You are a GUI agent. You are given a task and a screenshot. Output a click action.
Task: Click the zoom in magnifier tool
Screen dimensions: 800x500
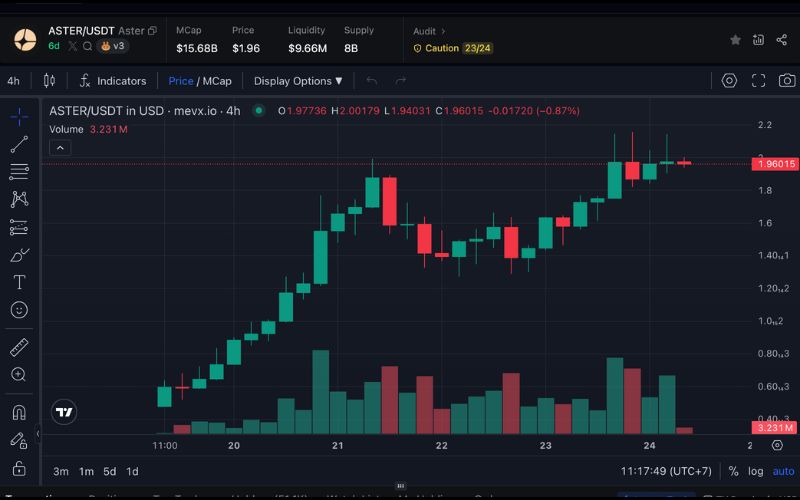19,374
